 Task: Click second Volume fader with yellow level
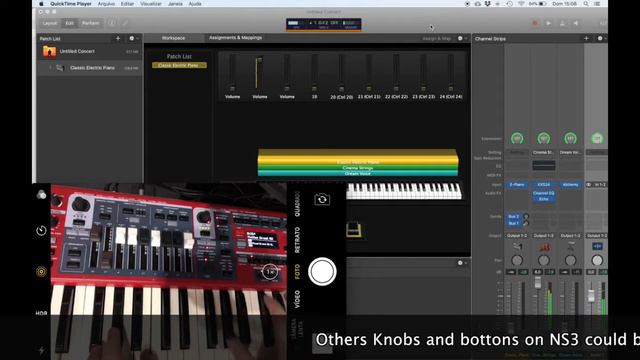coord(259,73)
